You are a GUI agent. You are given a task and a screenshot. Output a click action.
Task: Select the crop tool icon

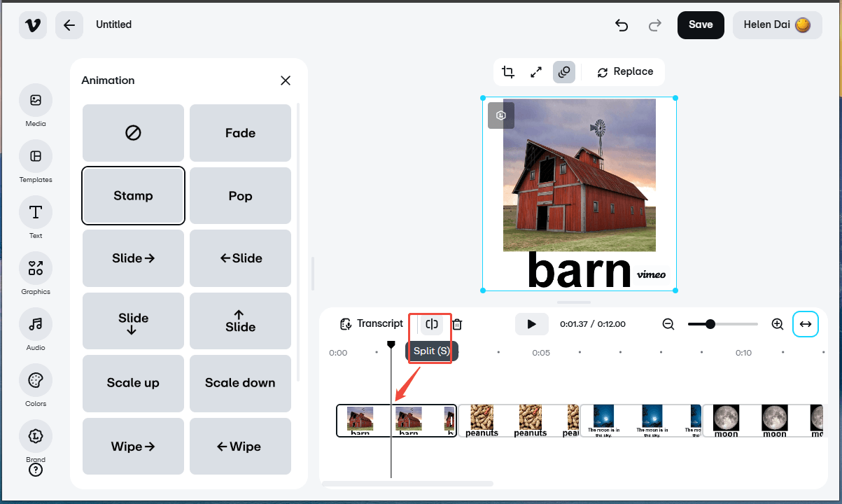pos(508,72)
